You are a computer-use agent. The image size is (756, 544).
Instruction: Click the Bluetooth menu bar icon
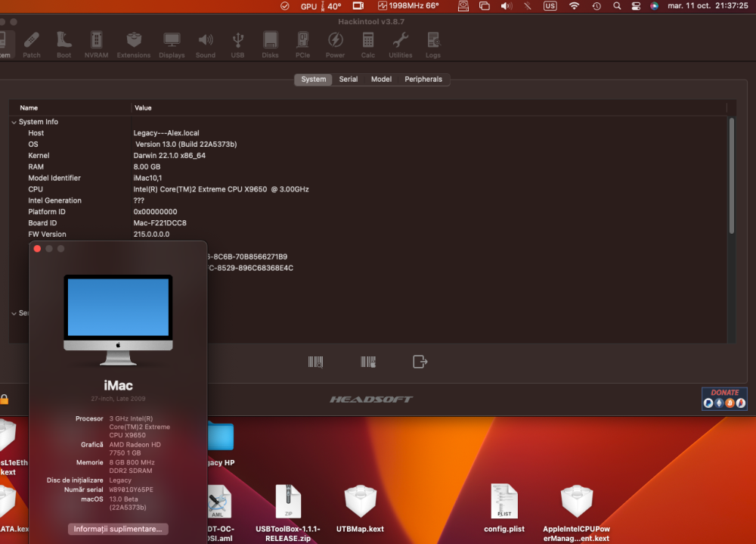[528, 6]
